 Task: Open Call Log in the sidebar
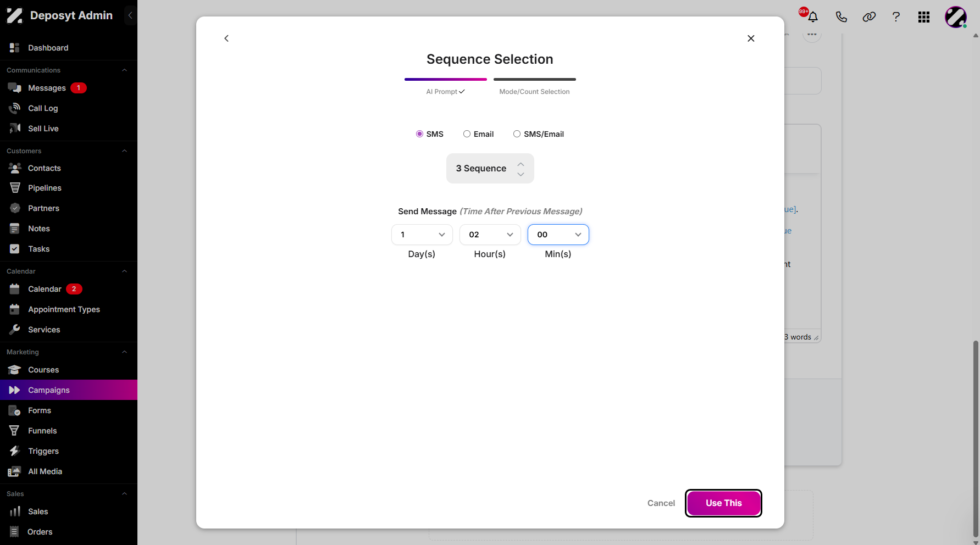[x=69, y=108]
